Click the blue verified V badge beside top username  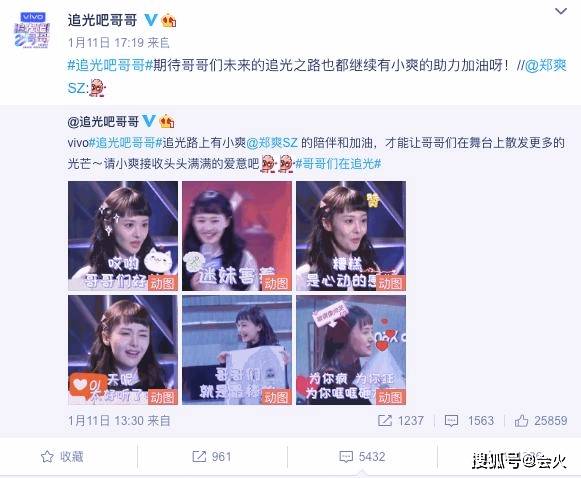point(151,20)
